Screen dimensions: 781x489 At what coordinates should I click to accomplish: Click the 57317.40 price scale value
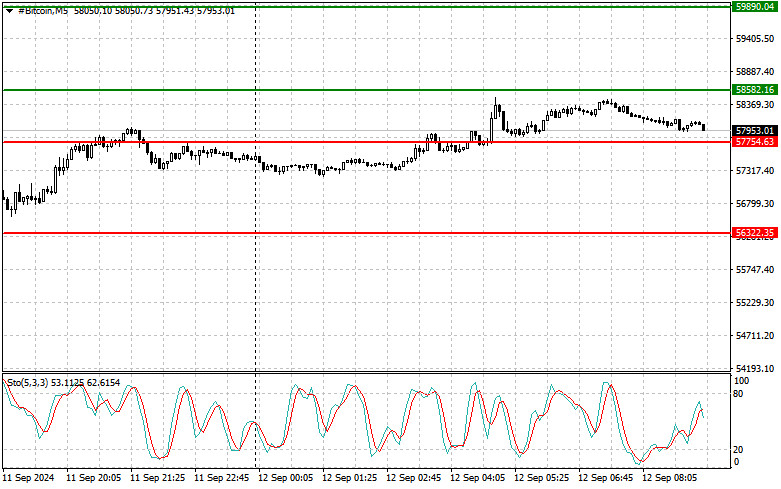[755, 171]
